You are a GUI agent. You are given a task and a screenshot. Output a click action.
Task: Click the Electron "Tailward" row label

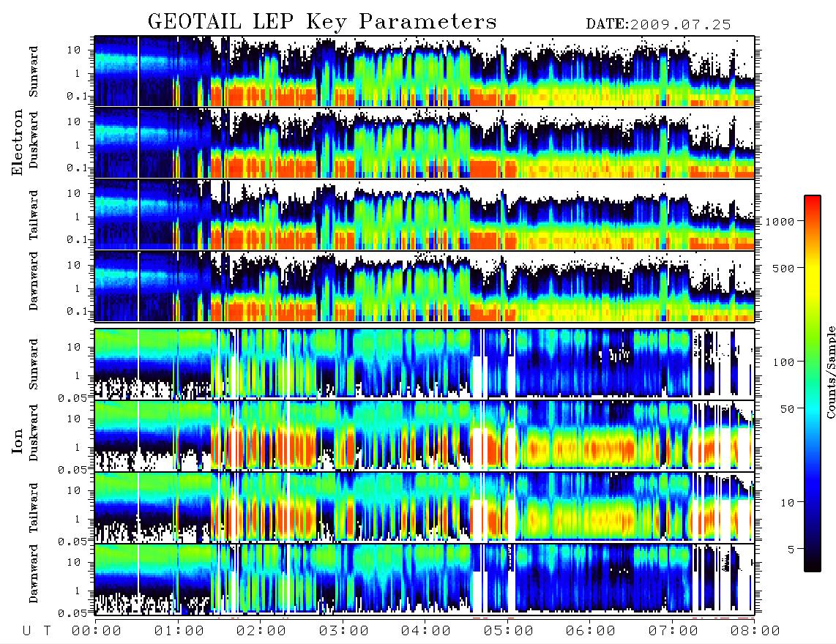point(34,215)
